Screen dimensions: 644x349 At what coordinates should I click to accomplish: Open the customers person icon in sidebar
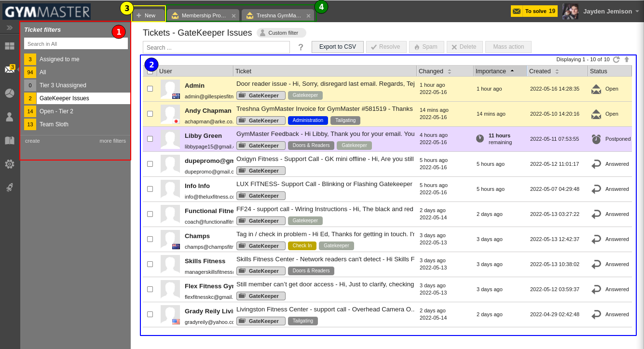pyautogui.click(x=10, y=117)
